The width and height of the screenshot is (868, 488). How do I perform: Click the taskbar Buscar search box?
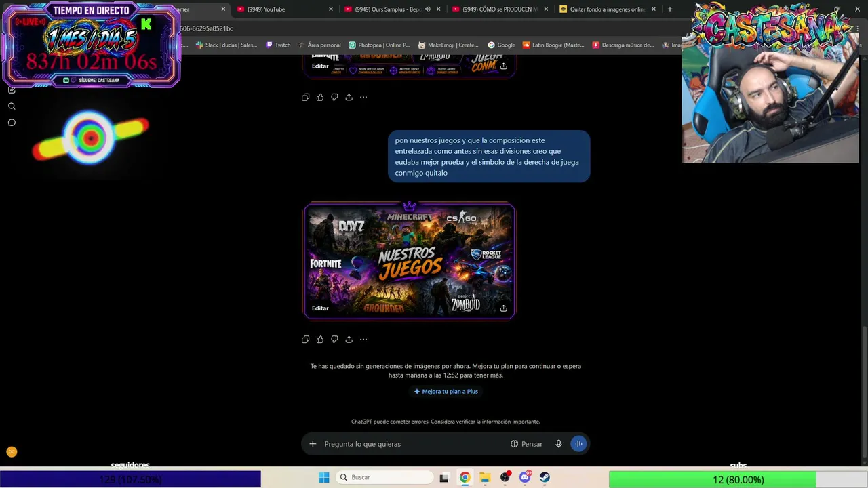pyautogui.click(x=385, y=477)
